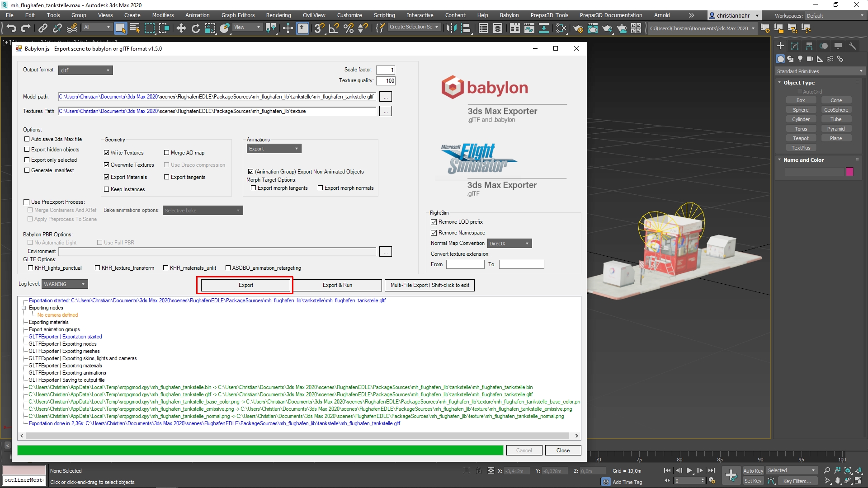The image size is (868, 488).
Task: Click the Environment color swatch
Action: (x=386, y=251)
